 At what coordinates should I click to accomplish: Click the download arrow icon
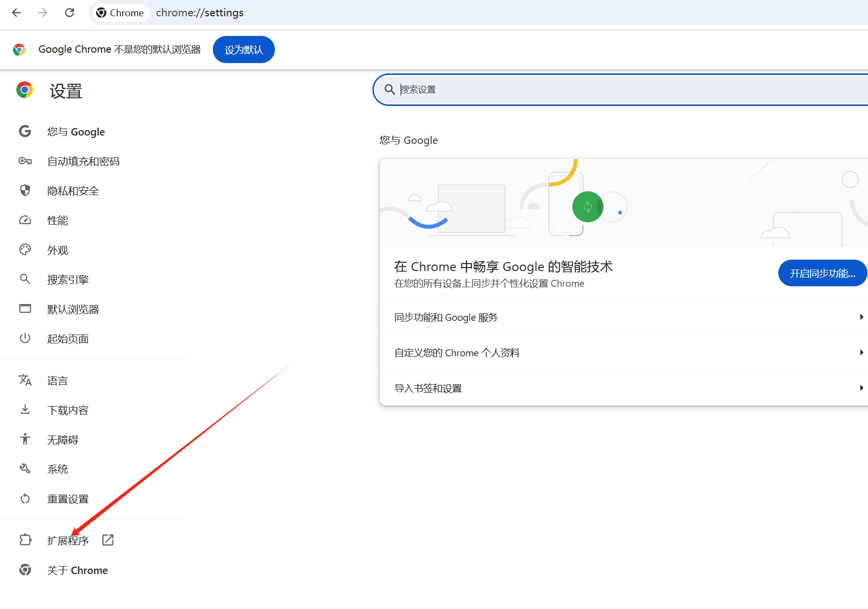point(25,409)
